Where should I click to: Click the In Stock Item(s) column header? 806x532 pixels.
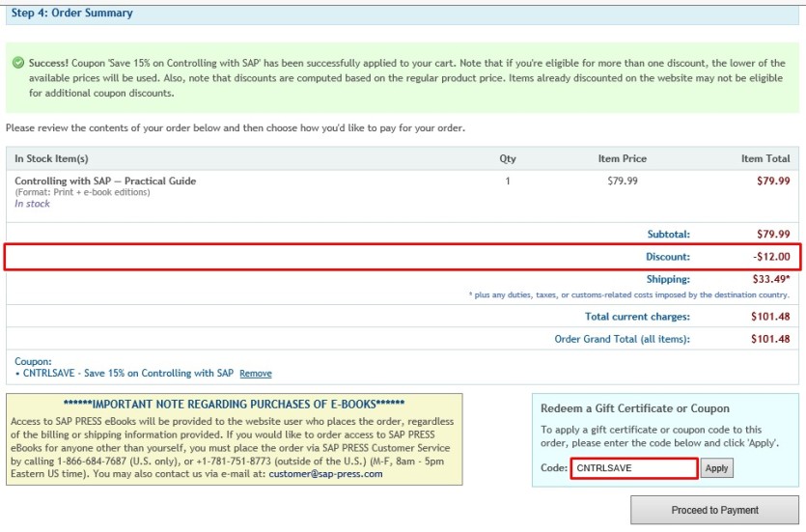pyautogui.click(x=51, y=159)
